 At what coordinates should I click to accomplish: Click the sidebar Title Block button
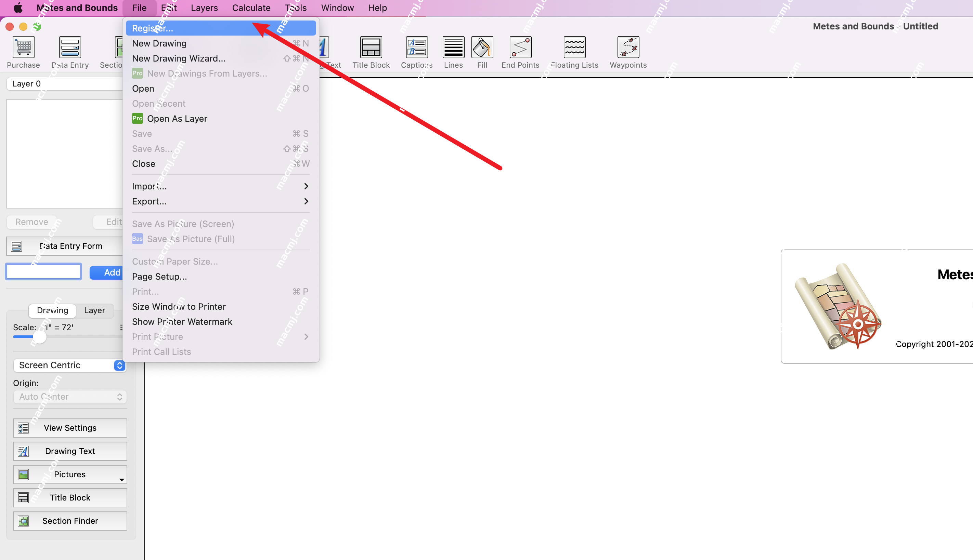click(70, 498)
